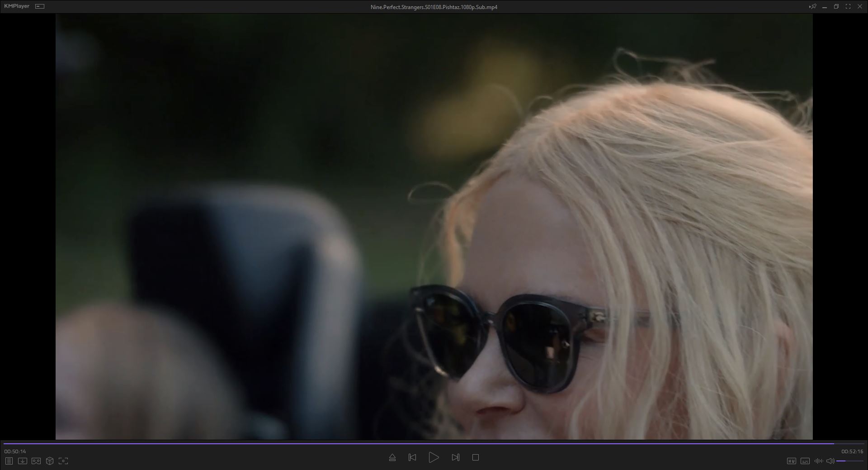The image size is (868, 470).
Task: Open the KMPlayer main menu logo
Action: [x=17, y=6]
